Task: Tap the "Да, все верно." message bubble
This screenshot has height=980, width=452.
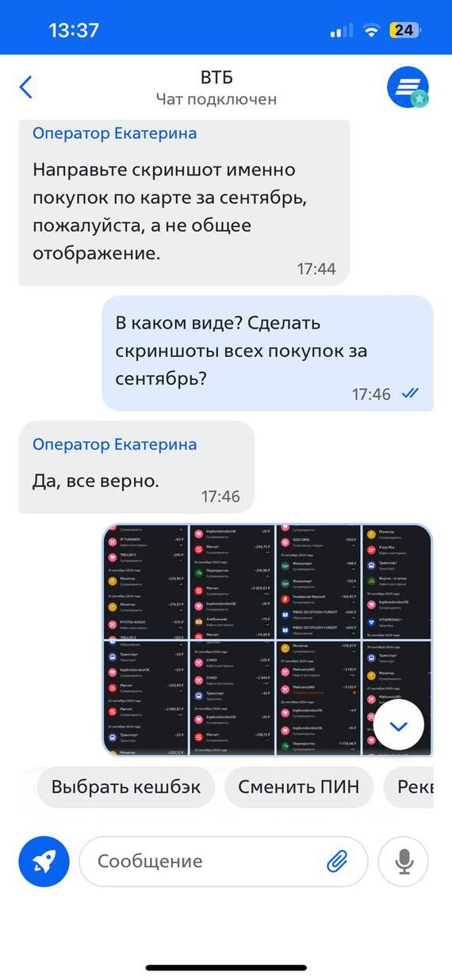Action: coord(136,467)
